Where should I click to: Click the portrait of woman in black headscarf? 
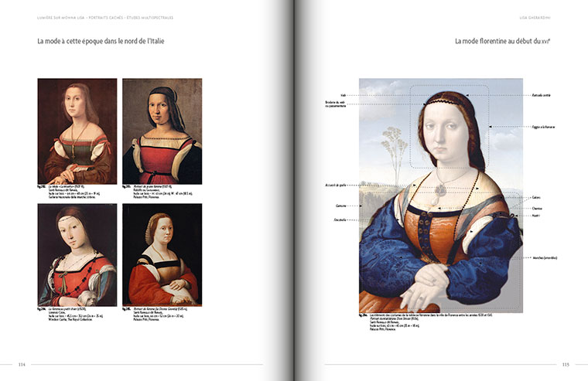tap(162, 131)
